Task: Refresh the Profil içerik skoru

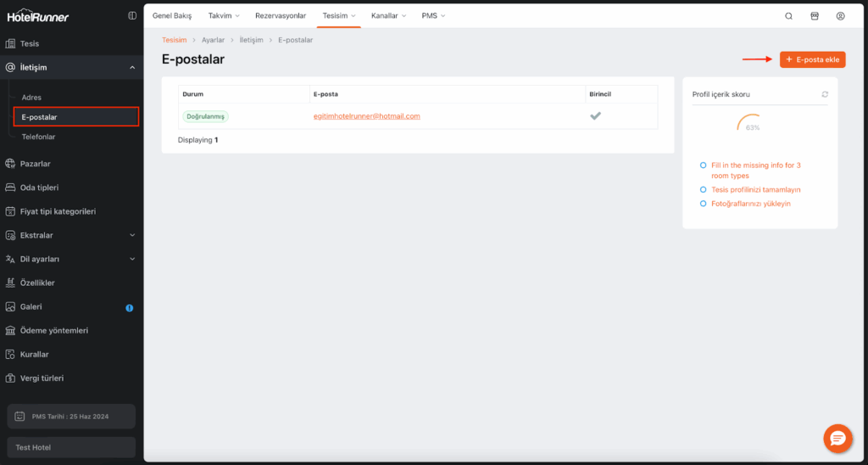Action: (825, 94)
